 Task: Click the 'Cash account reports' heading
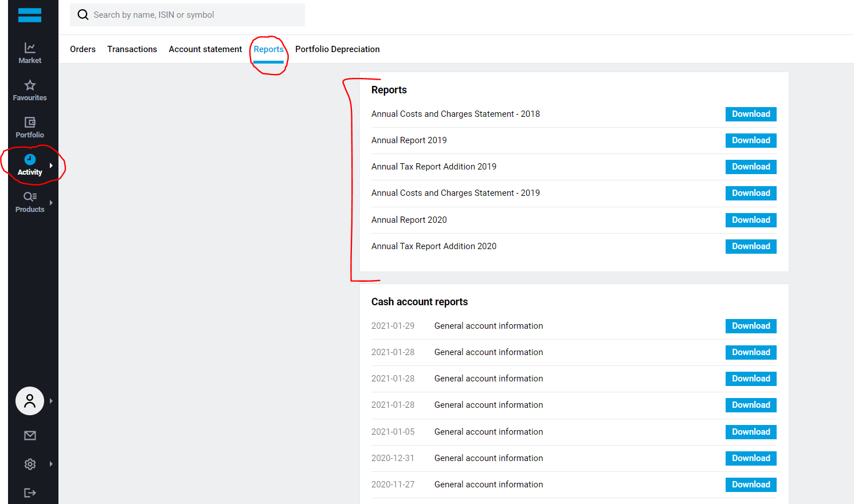420,302
